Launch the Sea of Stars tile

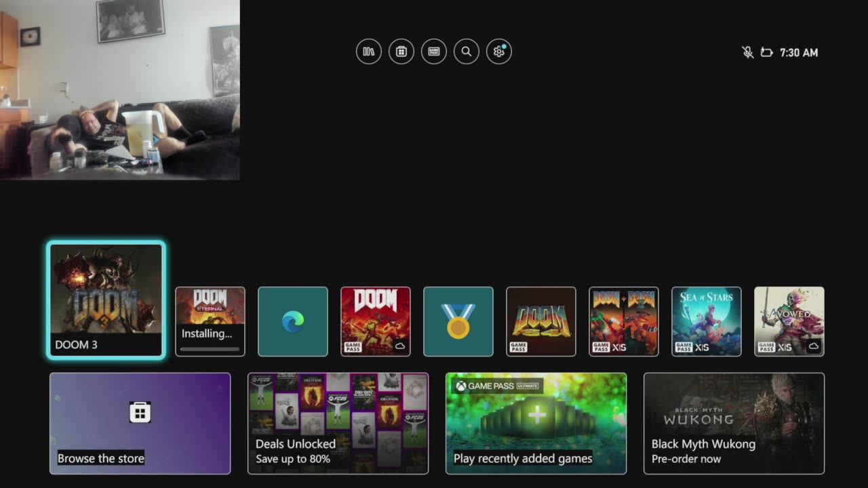707,321
